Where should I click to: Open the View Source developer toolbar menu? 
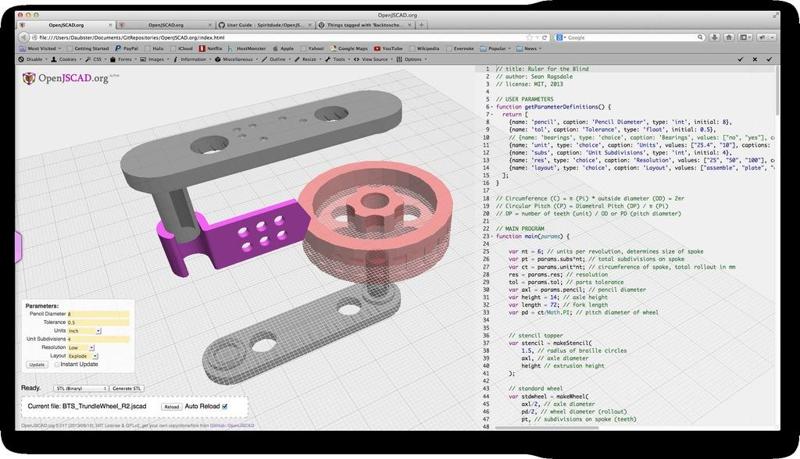[373, 59]
